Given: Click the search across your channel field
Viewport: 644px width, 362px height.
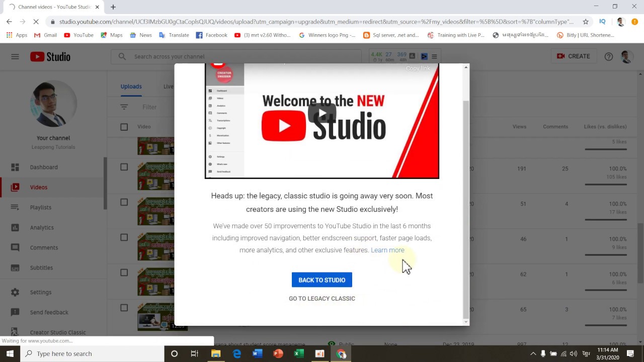Looking at the screenshot, I should click(x=236, y=56).
